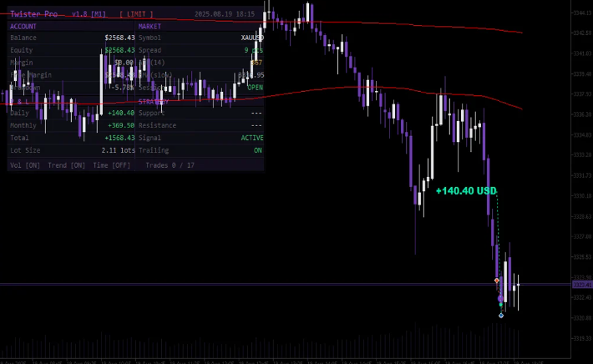The image size is (593, 364).
Task: Click the Drawdown value -5.78%
Action: 123,88
